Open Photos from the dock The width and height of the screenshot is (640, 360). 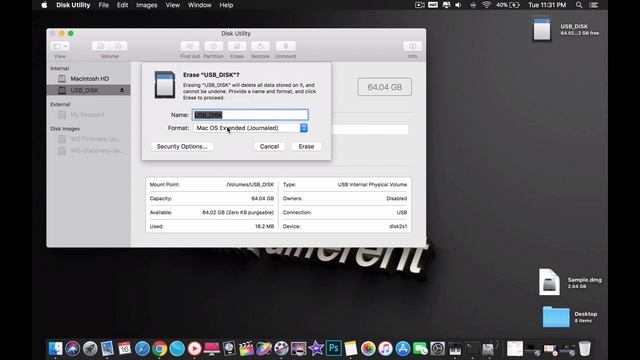[368, 348]
